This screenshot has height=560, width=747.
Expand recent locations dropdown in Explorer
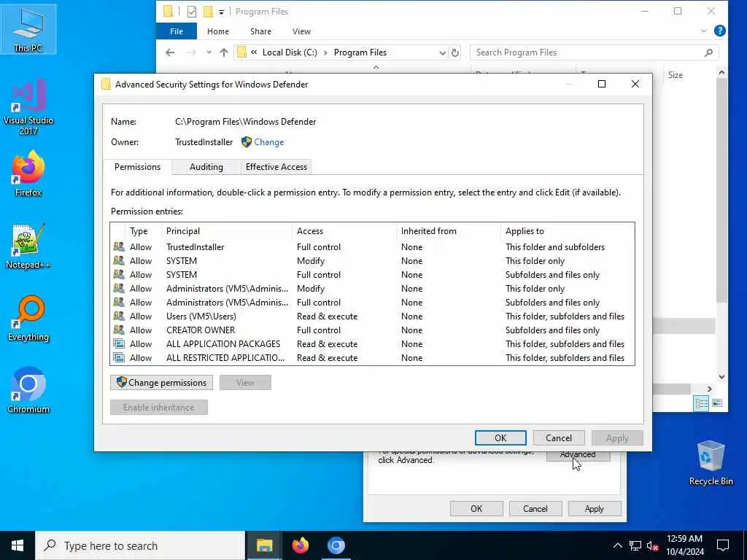point(209,52)
